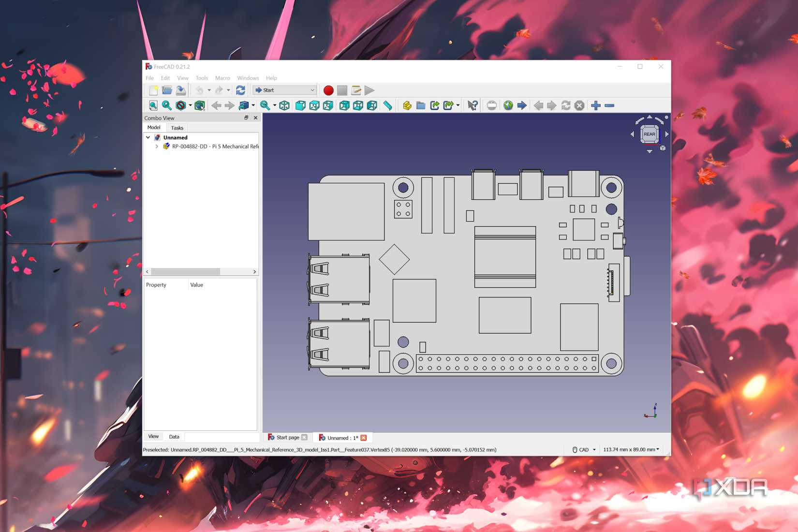
Task: Fit selection with the second magnifier icon
Action: [x=167, y=105]
